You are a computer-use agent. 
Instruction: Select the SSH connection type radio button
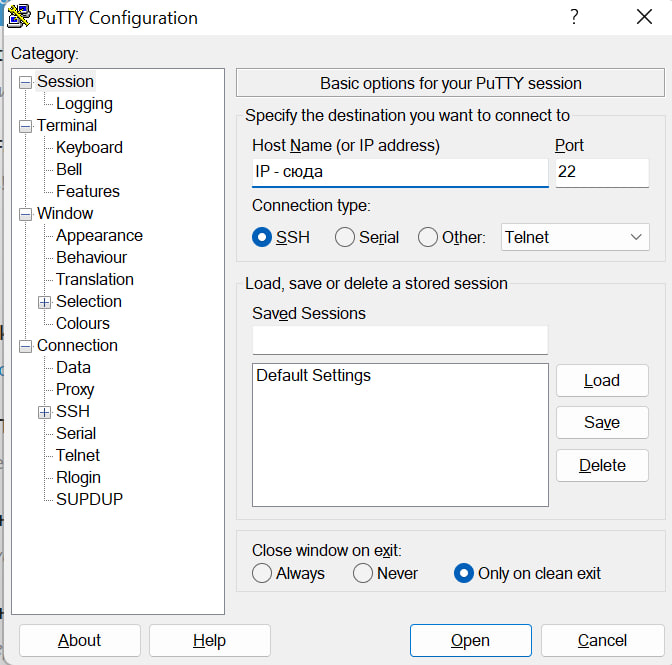[262, 237]
